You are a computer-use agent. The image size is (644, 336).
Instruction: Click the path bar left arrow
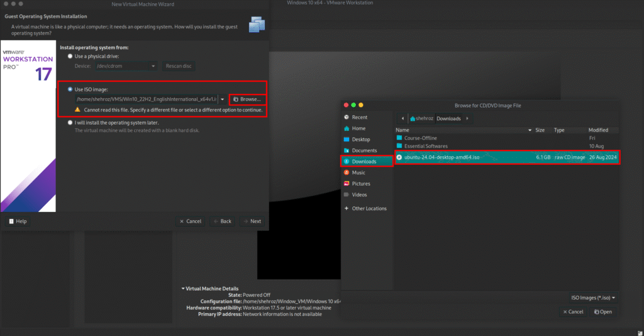point(402,118)
